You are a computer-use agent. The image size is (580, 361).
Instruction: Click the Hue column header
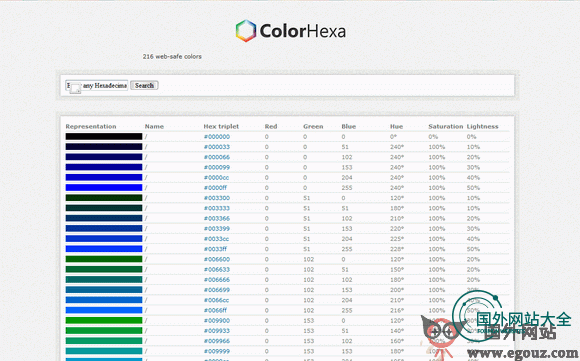(x=396, y=126)
